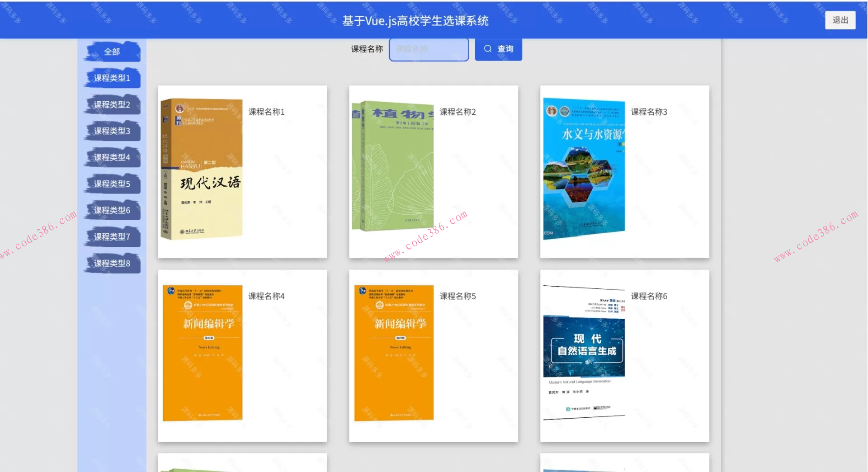The width and height of the screenshot is (868, 472).
Task: Click the 退出 logout button
Action: [x=840, y=20]
